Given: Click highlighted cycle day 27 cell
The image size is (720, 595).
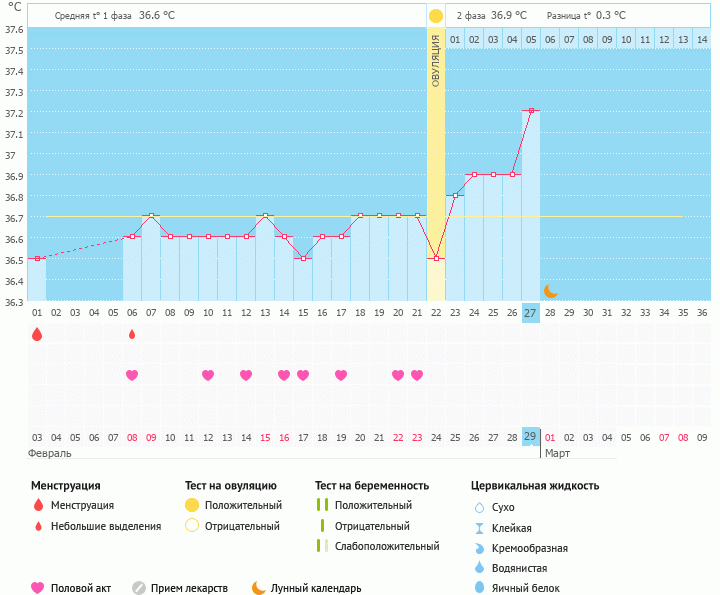Looking at the screenshot, I should click(x=531, y=313).
